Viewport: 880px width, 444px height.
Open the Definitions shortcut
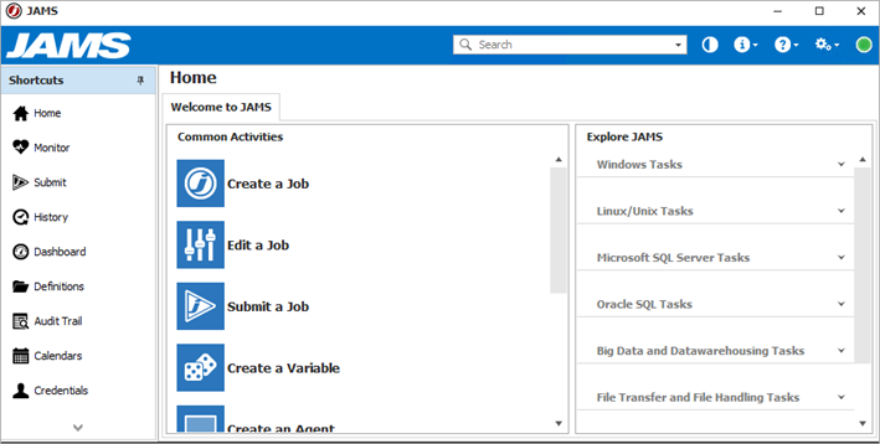pos(48,287)
